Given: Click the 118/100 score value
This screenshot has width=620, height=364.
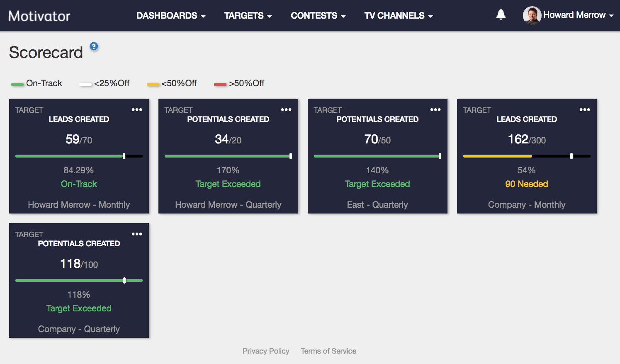Looking at the screenshot, I should pos(79,264).
